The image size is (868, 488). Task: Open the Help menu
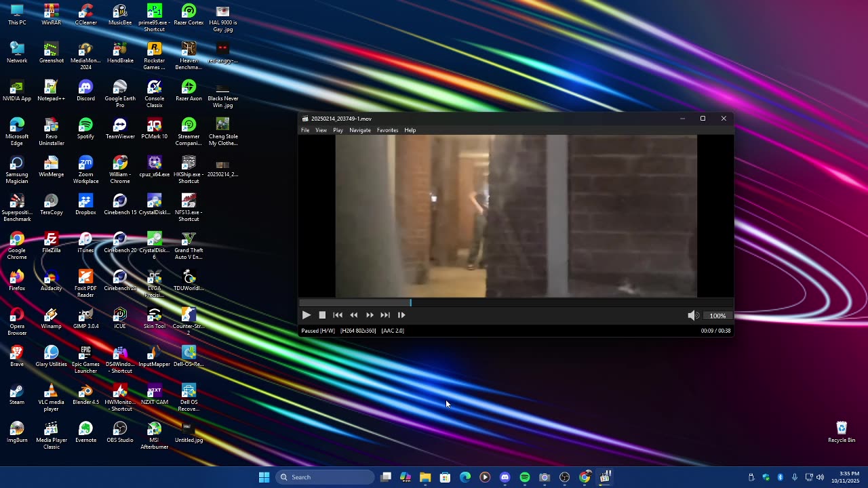[410, 130]
